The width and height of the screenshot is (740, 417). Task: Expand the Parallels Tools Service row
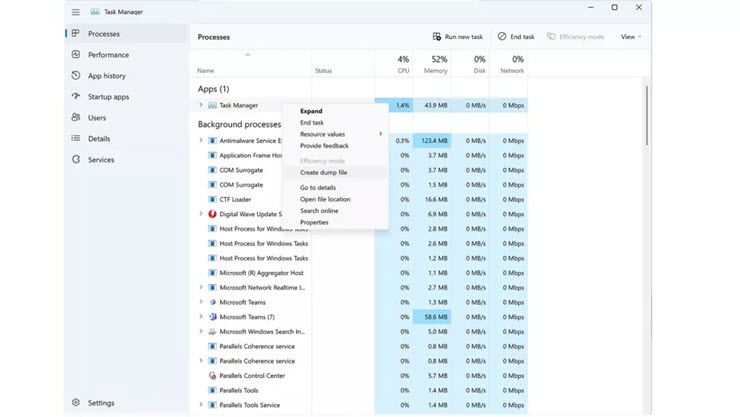click(x=201, y=405)
